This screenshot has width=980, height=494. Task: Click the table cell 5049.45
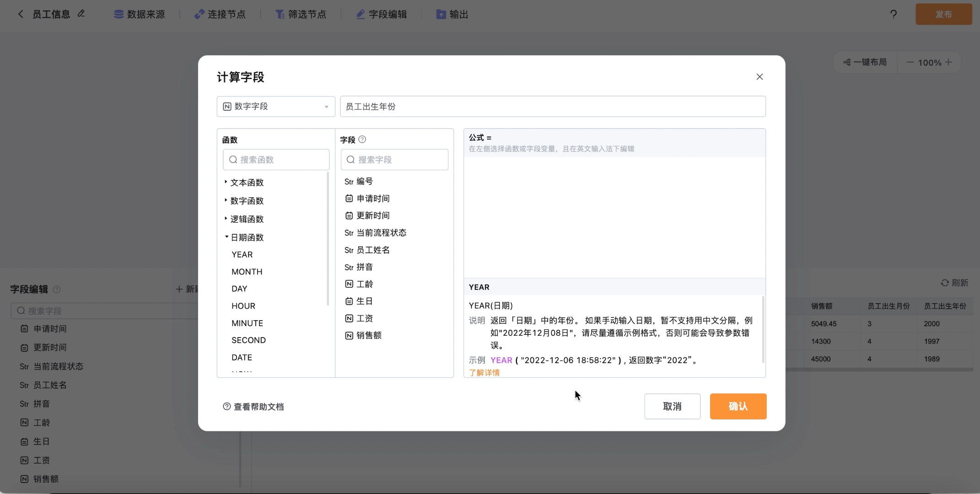(x=824, y=324)
